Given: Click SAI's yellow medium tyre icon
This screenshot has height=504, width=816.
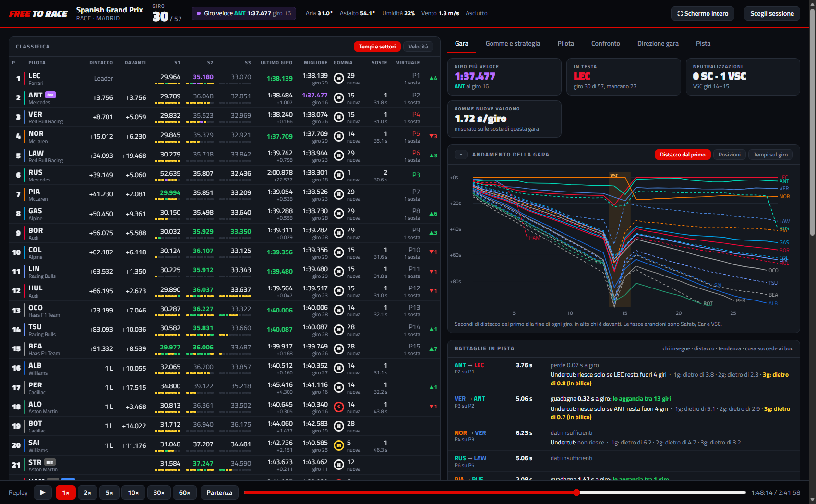Looking at the screenshot, I should click(339, 445).
